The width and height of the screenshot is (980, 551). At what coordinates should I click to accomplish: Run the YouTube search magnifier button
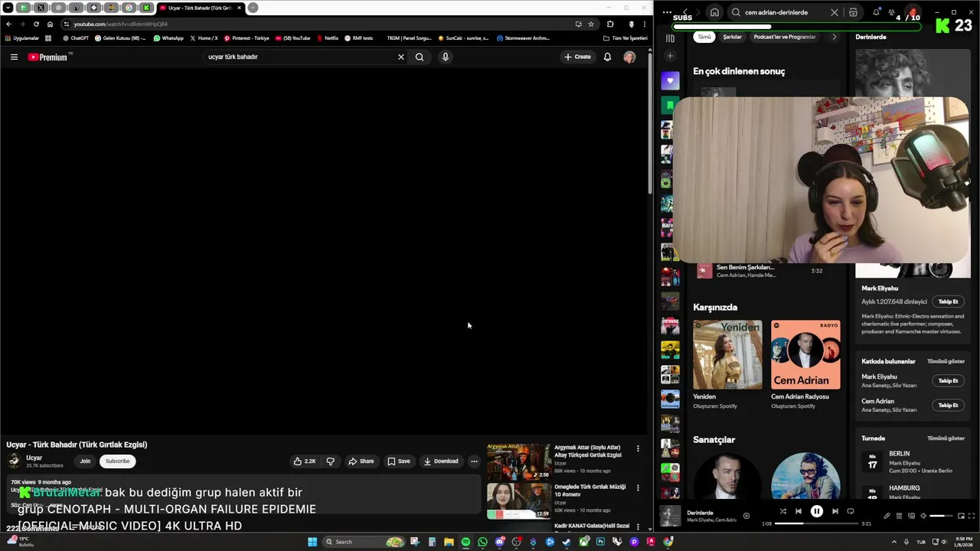[420, 57]
